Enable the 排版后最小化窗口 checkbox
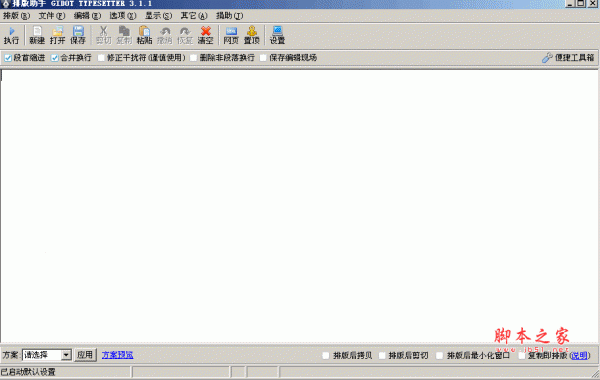 tap(439, 356)
